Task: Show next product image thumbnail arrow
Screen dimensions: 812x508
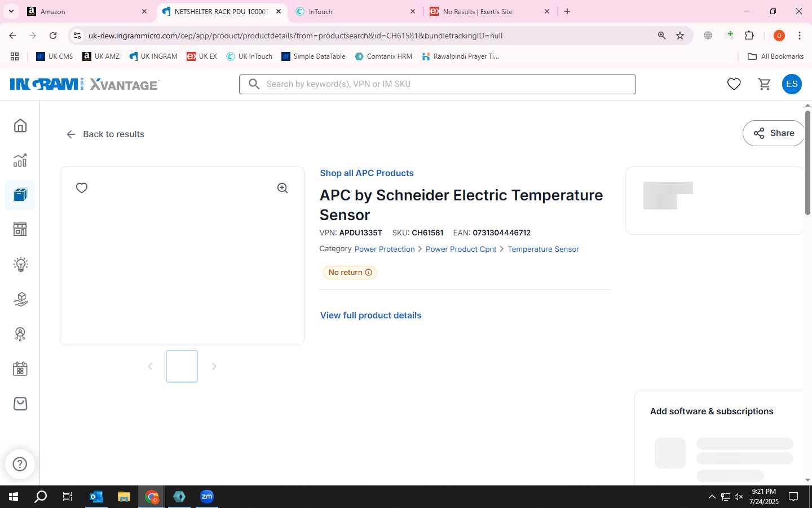Action: (x=214, y=366)
